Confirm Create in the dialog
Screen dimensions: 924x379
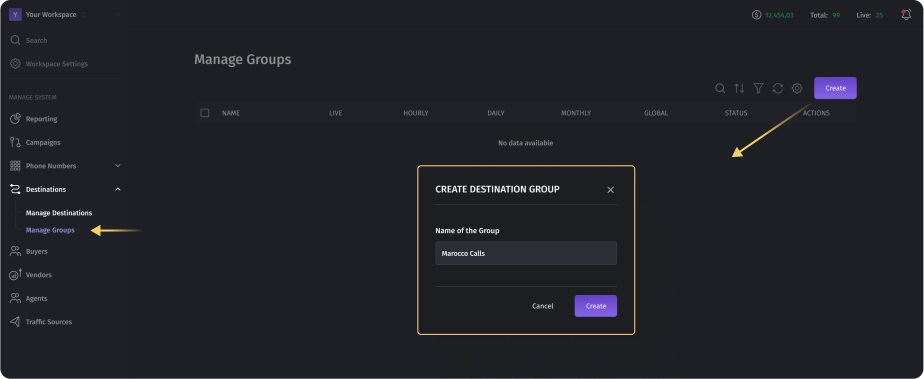click(x=596, y=306)
